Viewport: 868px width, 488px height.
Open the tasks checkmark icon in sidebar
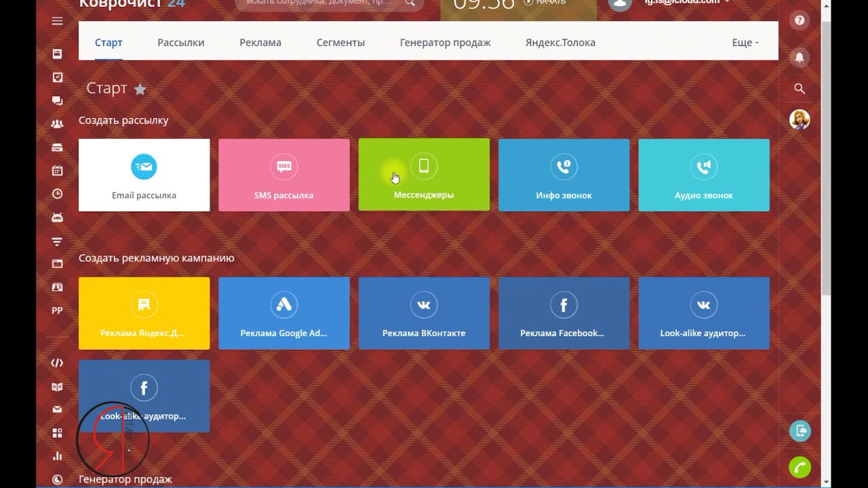[57, 77]
